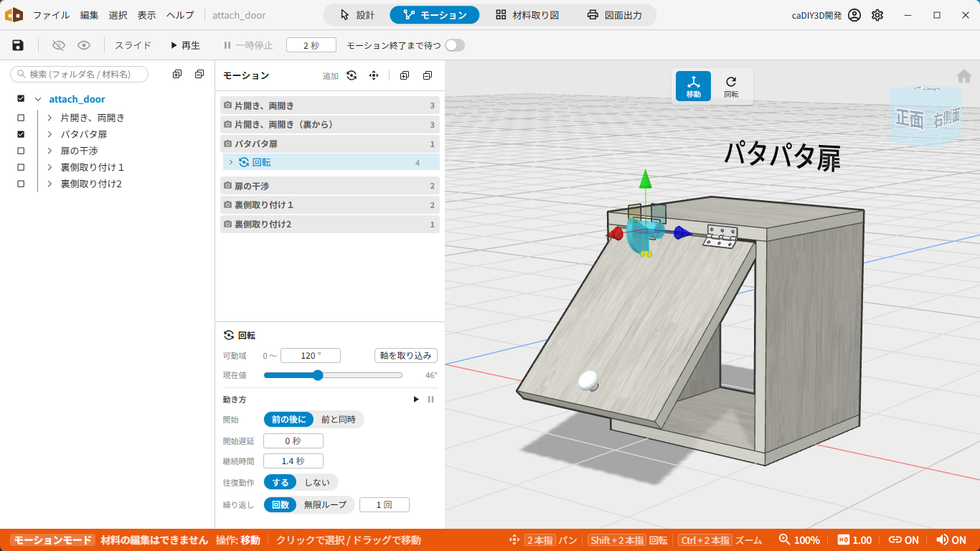Toggle the sound ON speaker icon
The height and width of the screenshot is (551, 980).
[951, 540]
